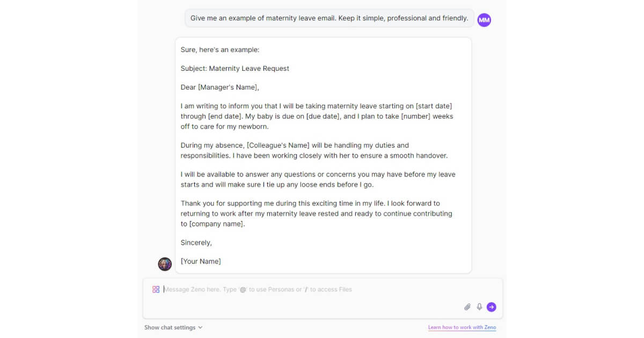Click the maternity leave email prompt bubble

tap(328, 18)
